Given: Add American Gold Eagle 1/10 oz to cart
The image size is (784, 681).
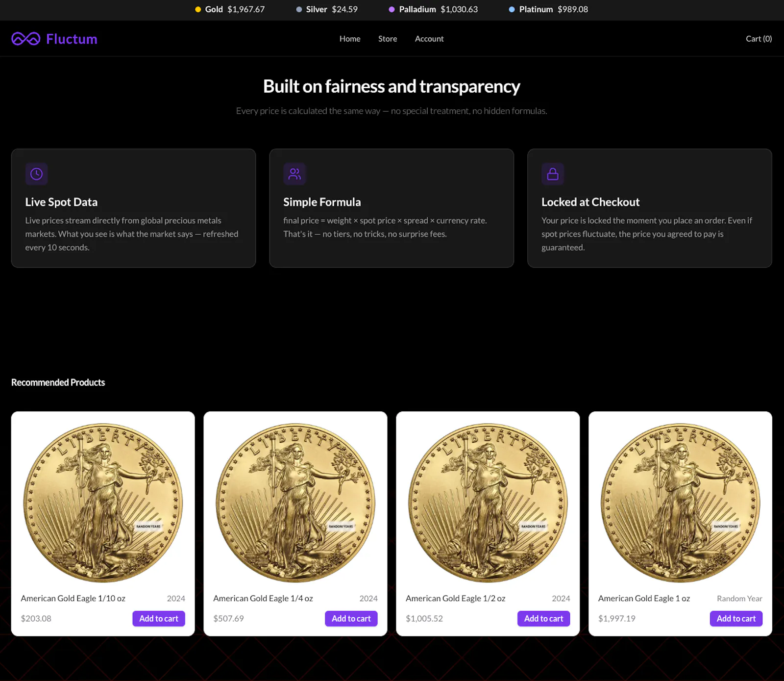Looking at the screenshot, I should [x=159, y=619].
